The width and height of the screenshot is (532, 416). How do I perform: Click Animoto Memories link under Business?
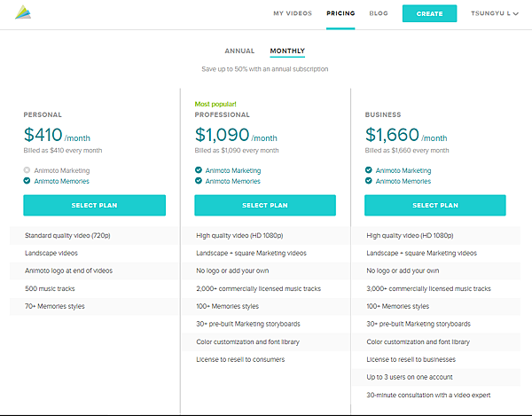(x=403, y=181)
